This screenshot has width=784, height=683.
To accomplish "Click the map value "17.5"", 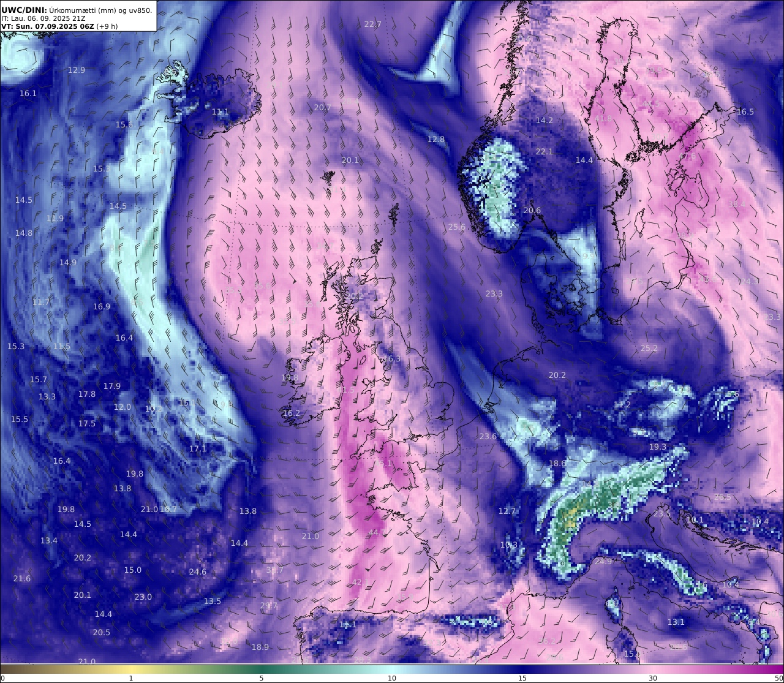I will (x=87, y=424).
